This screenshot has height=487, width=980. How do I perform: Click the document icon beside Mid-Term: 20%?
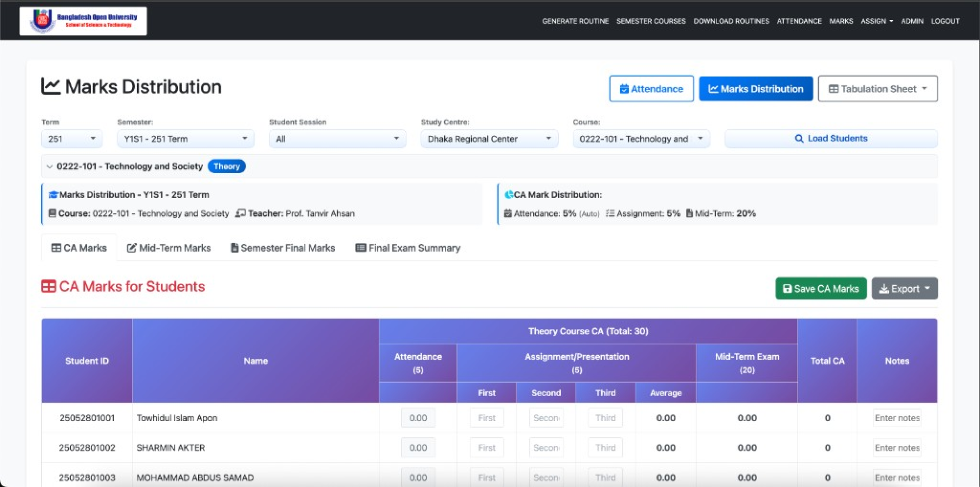(689, 213)
